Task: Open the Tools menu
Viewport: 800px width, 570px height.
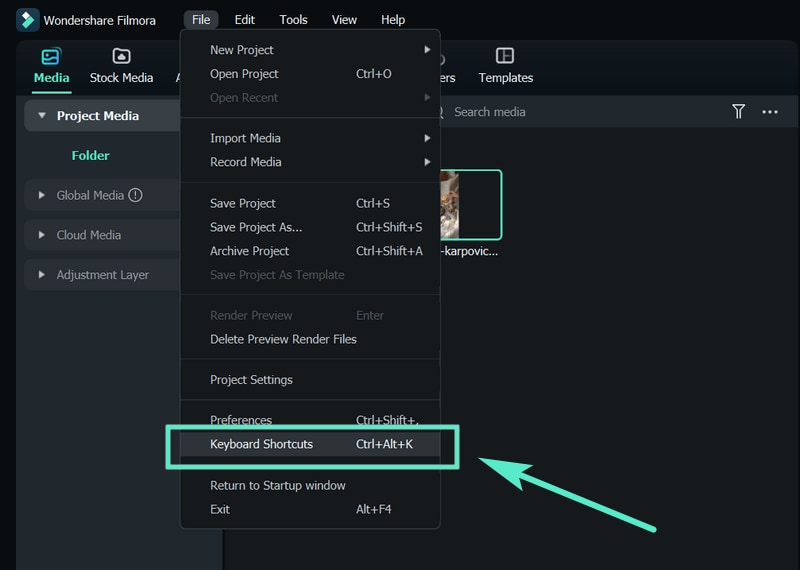Action: 293,19
